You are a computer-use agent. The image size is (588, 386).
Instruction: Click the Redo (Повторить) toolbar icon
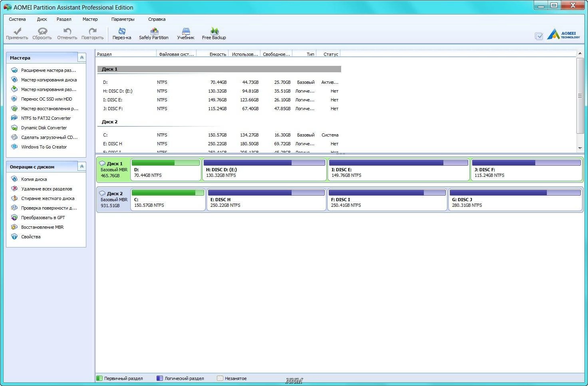[x=92, y=31]
